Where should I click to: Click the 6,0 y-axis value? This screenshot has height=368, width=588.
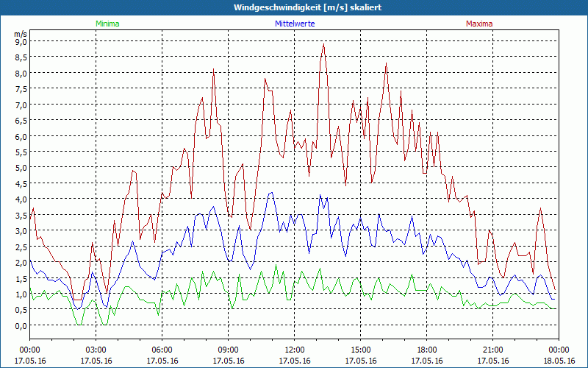[x=21, y=136]
